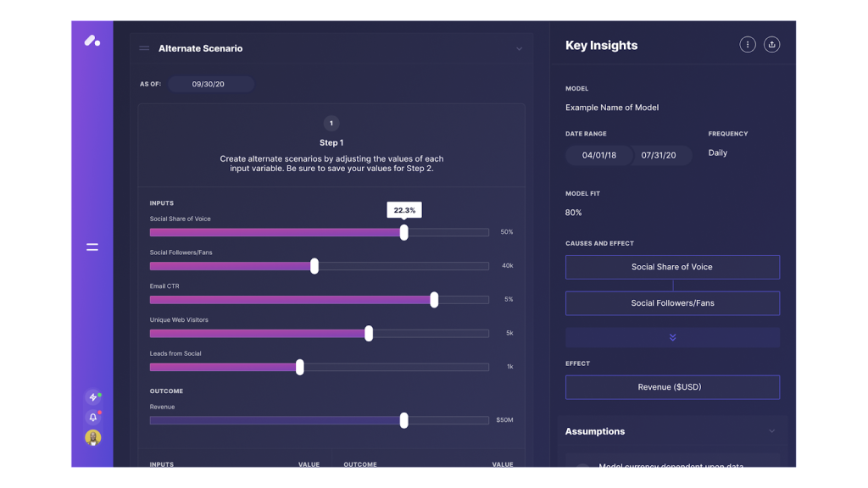The image size is (868, 488).
Task: Expand more causes with the double chevron
Action: tap(672, 337)
